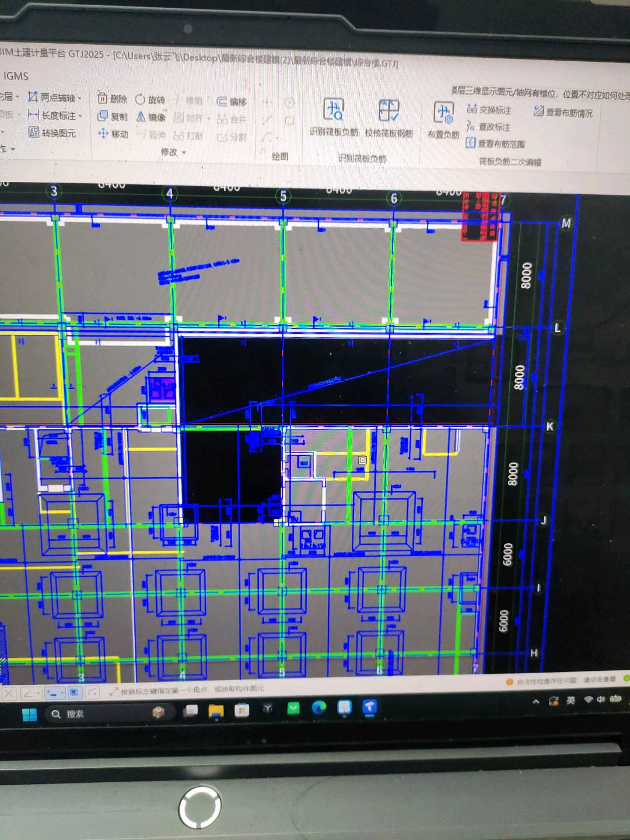Select the 旋转 (Rotate) tool

tap(150, 99)
